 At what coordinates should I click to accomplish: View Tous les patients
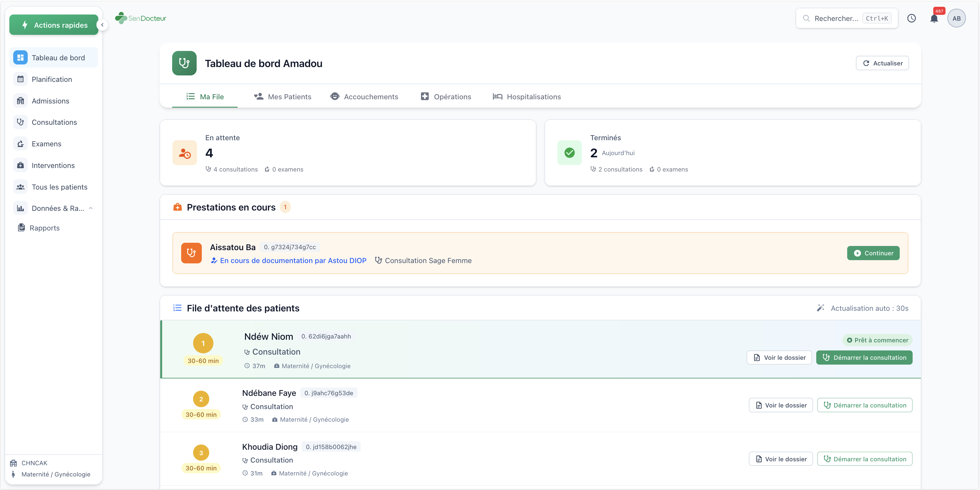click(59, 187)
